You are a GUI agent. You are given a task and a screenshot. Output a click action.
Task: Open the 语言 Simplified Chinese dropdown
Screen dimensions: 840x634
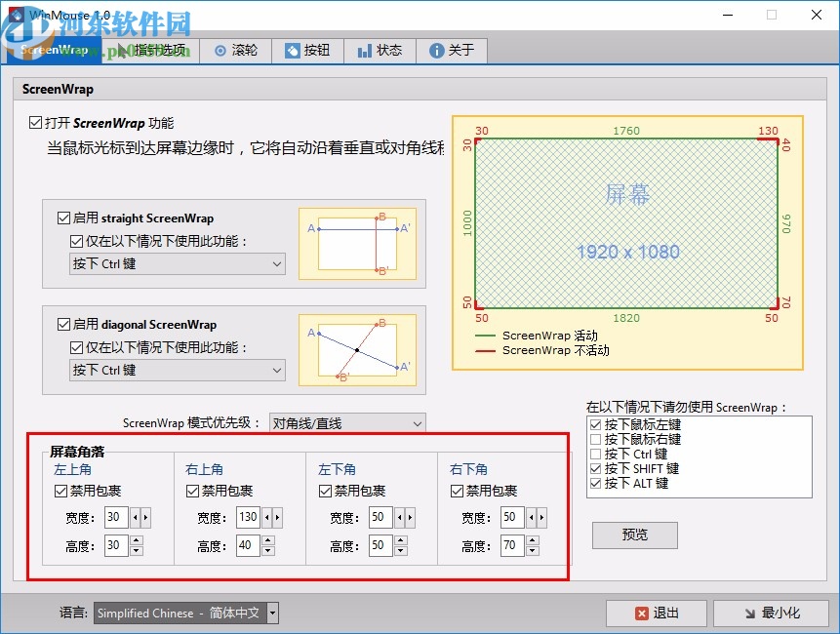pos(186,613)
